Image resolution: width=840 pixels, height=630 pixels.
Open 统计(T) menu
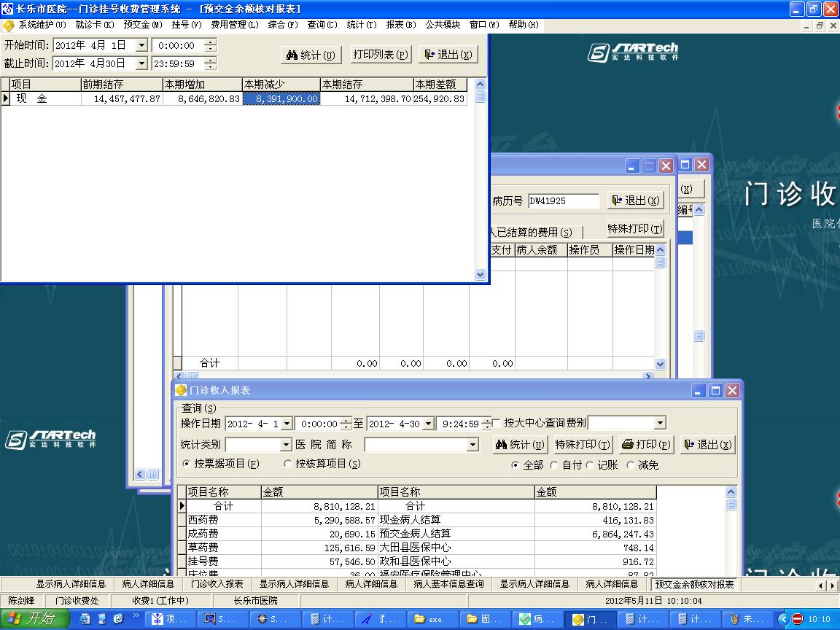point(362,25)
